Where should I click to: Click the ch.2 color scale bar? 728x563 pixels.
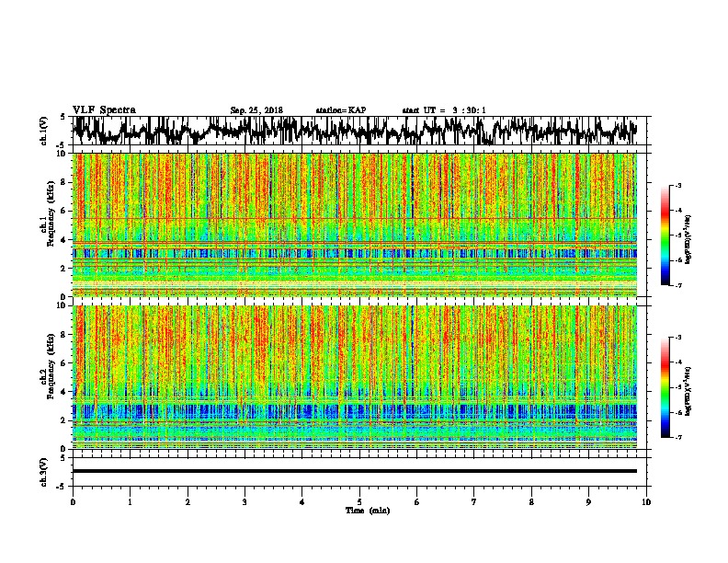click(x=665, y=387)
